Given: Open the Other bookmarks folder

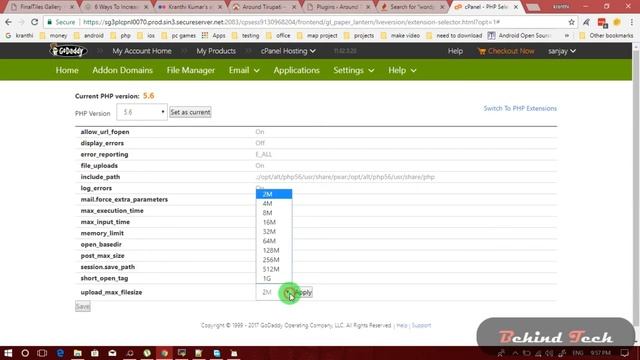Looking at the screenshot, I should [607, 36].
